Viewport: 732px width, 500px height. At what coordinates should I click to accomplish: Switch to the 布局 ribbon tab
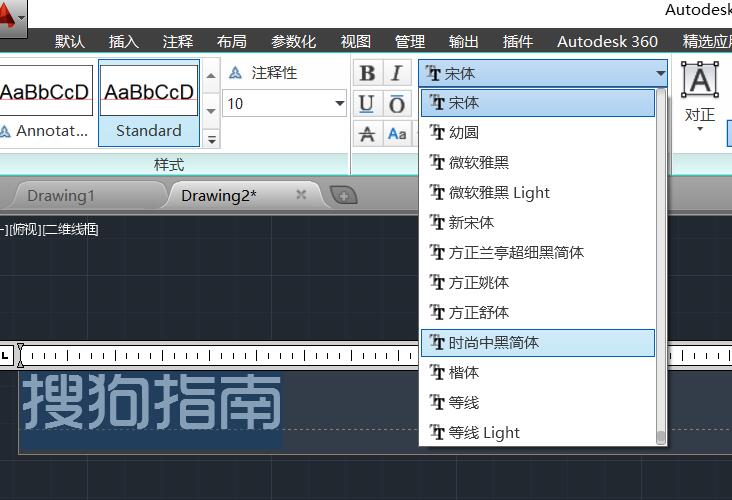point(232,42)
